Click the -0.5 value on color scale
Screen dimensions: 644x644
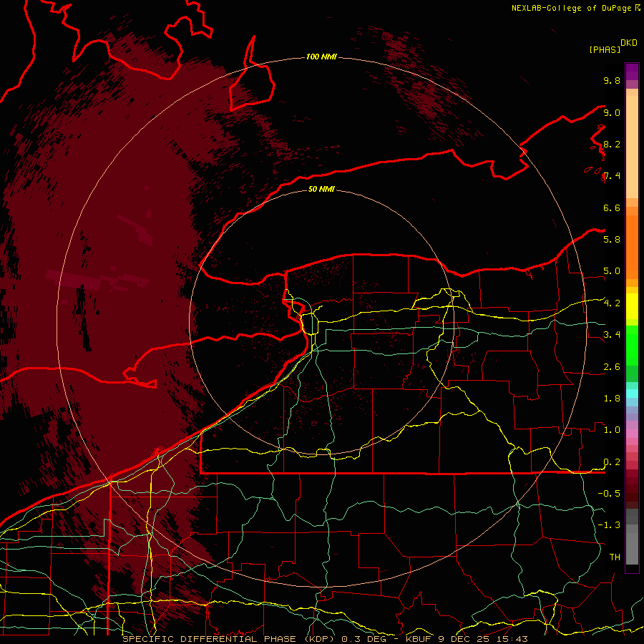click(609, 493)
